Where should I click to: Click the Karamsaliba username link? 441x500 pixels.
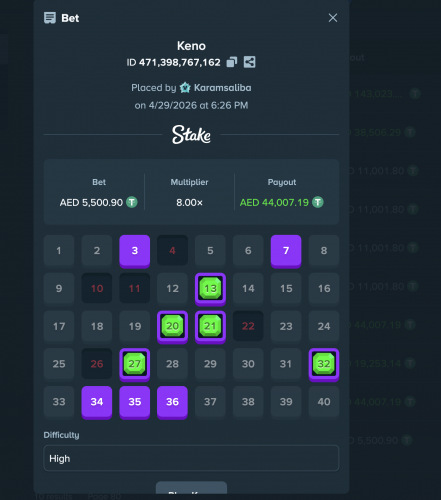(223, 88)
